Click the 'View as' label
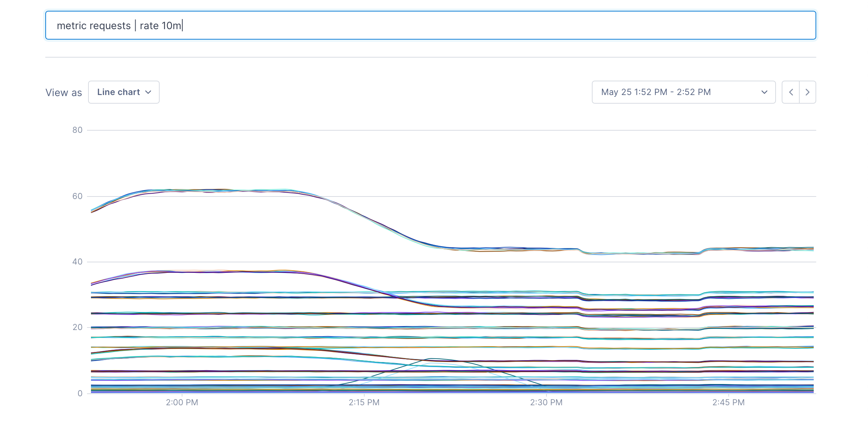Image resolution: width=868 pixels, height=429 pixels. [64, 92]
